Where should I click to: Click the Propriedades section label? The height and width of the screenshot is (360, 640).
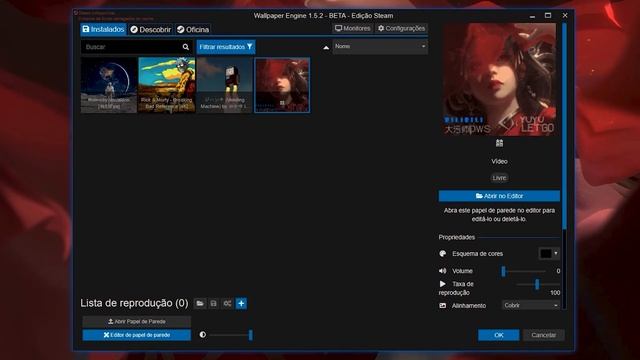[x=457, y=237]
